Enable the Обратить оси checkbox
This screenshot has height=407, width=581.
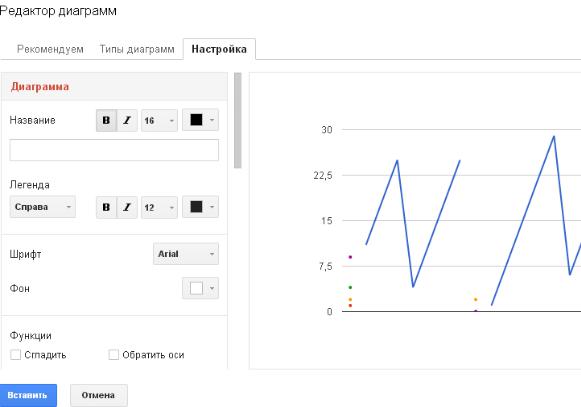tap(113, 355)
